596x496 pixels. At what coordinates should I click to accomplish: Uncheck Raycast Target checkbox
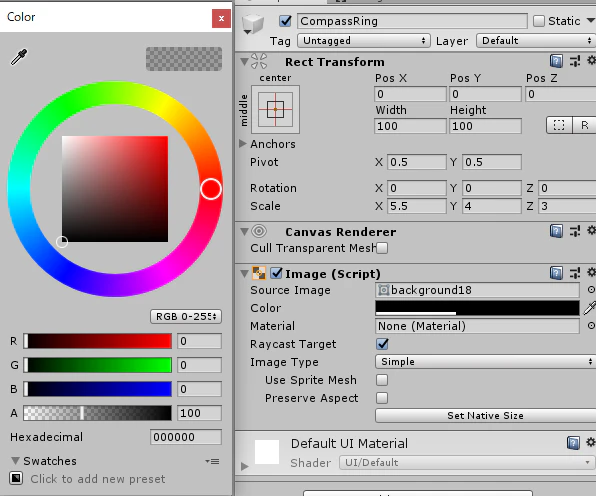pos(382,344)
